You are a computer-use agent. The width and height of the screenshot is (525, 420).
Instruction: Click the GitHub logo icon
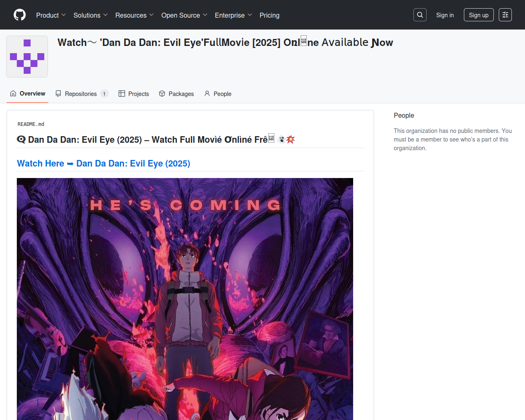click(x=20, y=15)
